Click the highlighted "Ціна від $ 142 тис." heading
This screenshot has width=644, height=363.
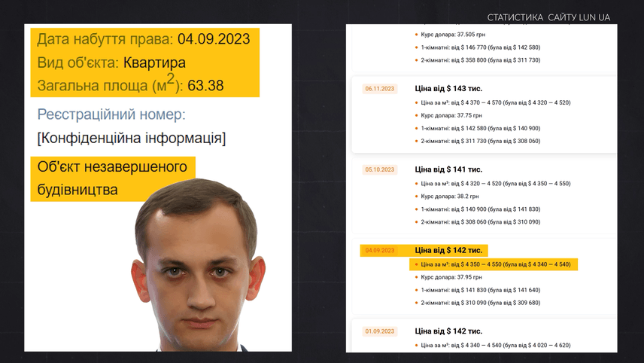448,251
